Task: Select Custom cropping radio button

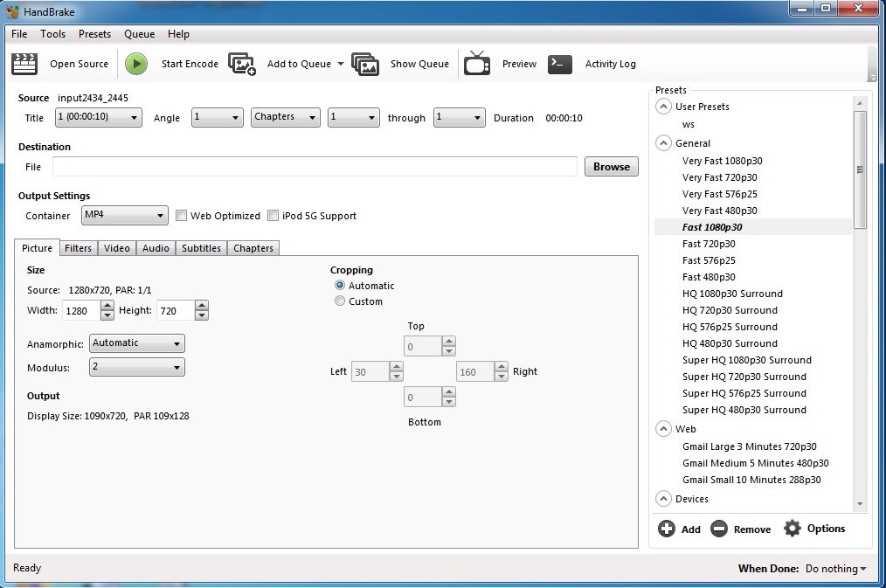Action: [x=340, y=301]
